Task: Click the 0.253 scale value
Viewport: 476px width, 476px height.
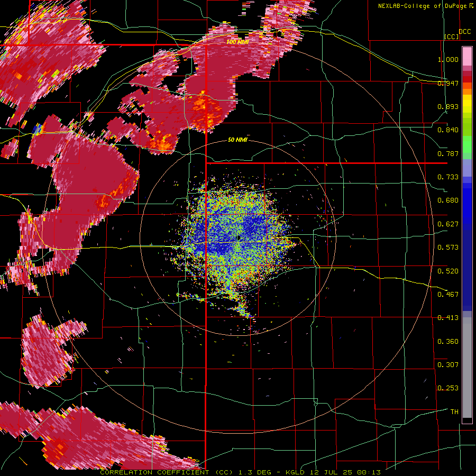Action: pos(448,388)
